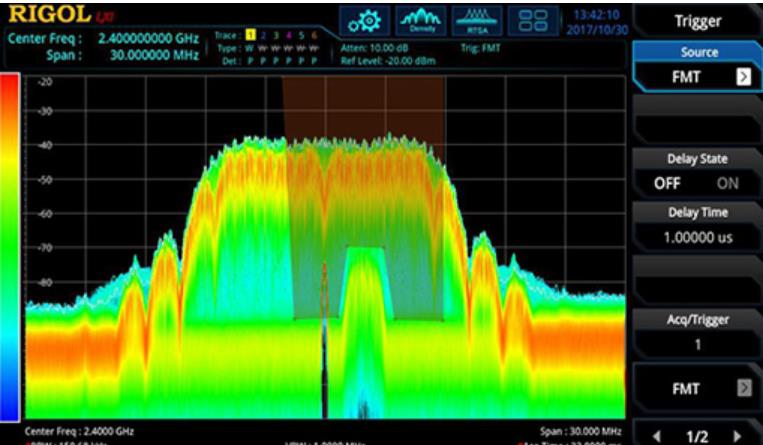The height and width of the screenshot is (445, 763).
Task: Click the RIGOL logo
Action: (x=48, y=15)
